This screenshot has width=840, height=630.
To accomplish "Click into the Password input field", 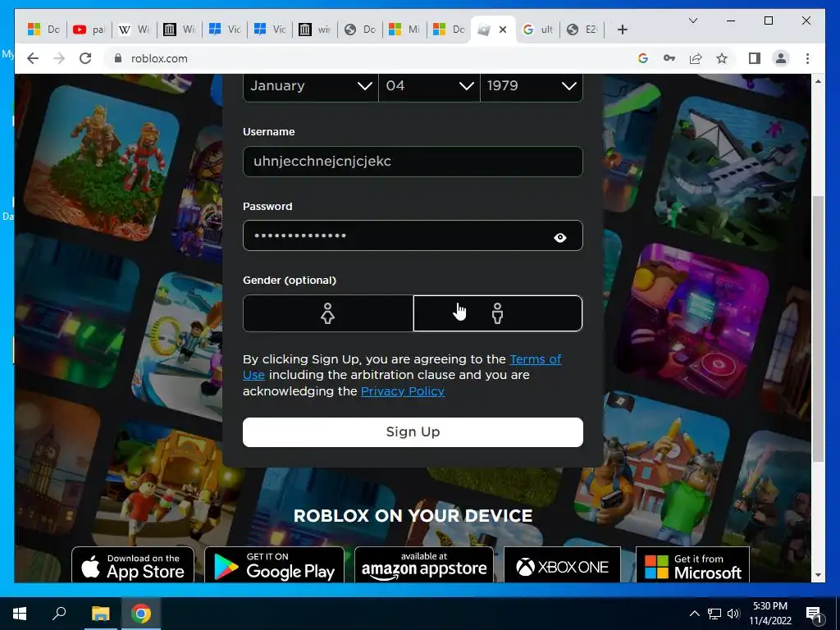I will point(413,235).
